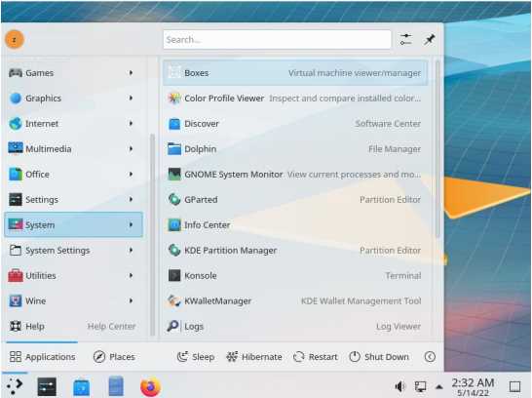Select the System Settings category
Screen dimensions: 532x398
[74, 251]
